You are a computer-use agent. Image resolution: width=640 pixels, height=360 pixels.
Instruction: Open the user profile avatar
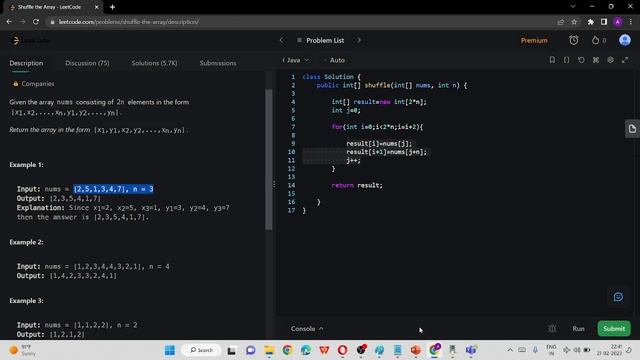pyautogui.click(x=624, y=40)
